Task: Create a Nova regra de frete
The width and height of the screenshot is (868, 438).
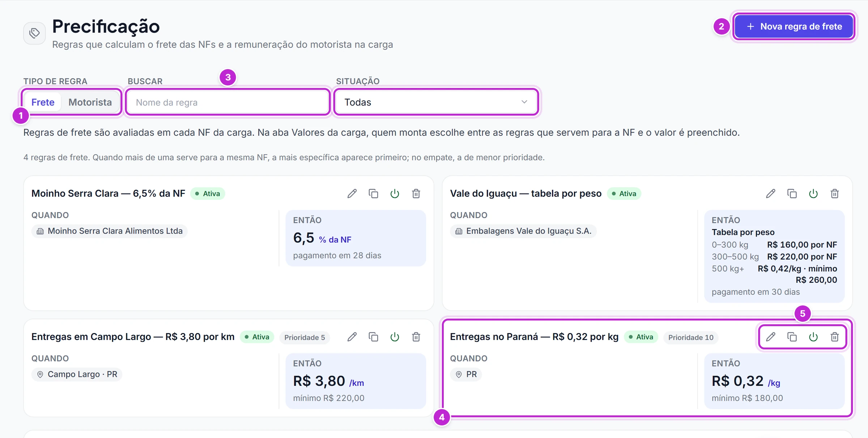Action: (794, 26)
